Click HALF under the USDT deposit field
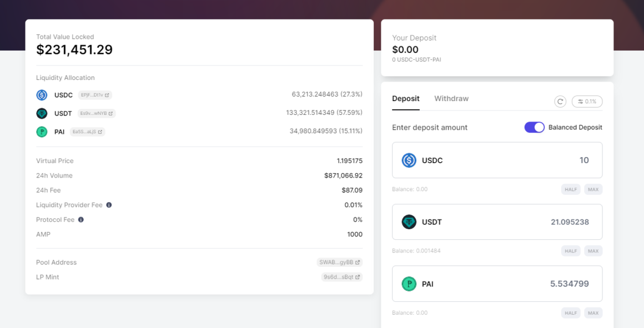 pos(571,250)
